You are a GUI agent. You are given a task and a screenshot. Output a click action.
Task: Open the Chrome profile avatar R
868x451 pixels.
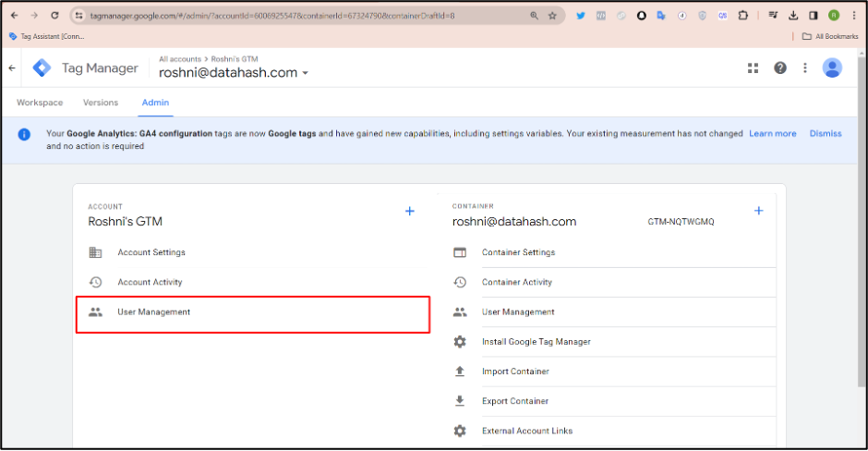click(x=834, y=16)
